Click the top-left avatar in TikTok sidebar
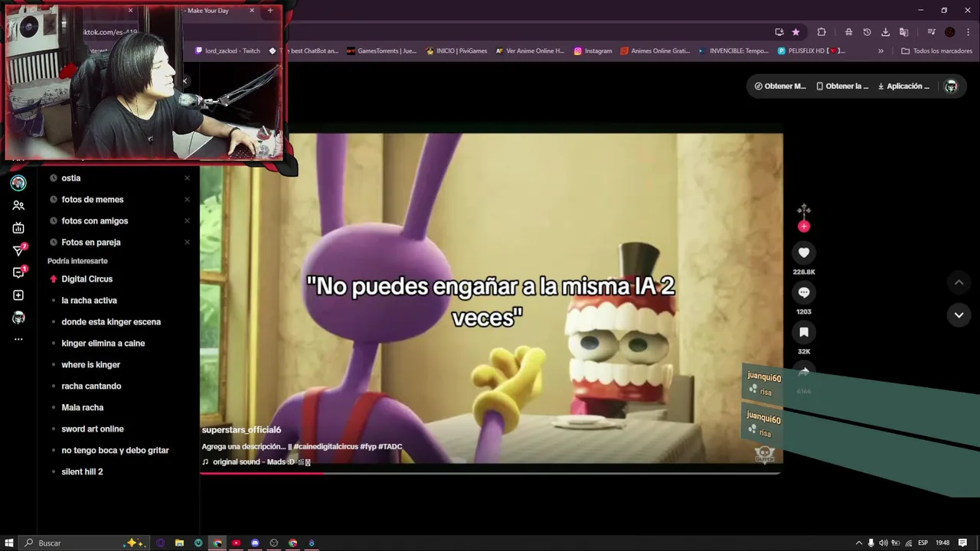Screen dimensions: 980x551 coord(18,183)
